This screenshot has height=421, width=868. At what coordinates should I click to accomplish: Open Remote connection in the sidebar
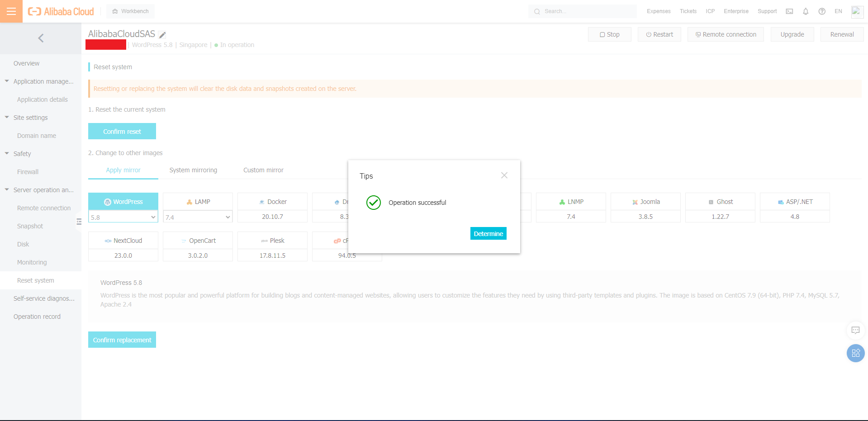[x=41, y=208]
